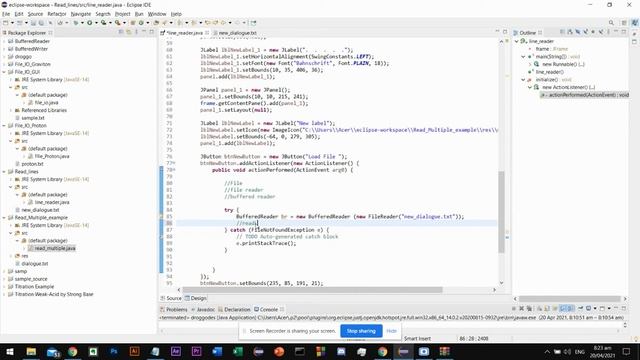640x360 pixels.
Task: Open File Explorer from the taskbar
Action: (x=31, y=351)
